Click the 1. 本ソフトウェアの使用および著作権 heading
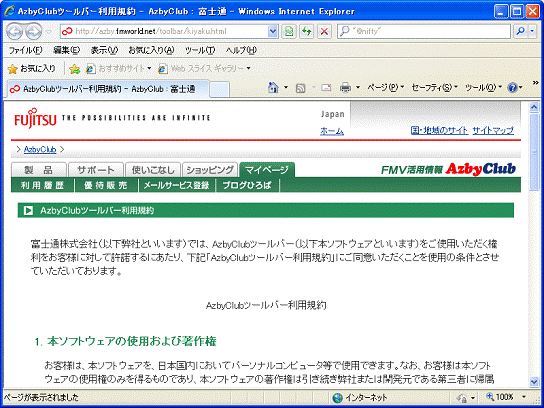The height and width of the screenshot is (408, 544). (126, 341)
